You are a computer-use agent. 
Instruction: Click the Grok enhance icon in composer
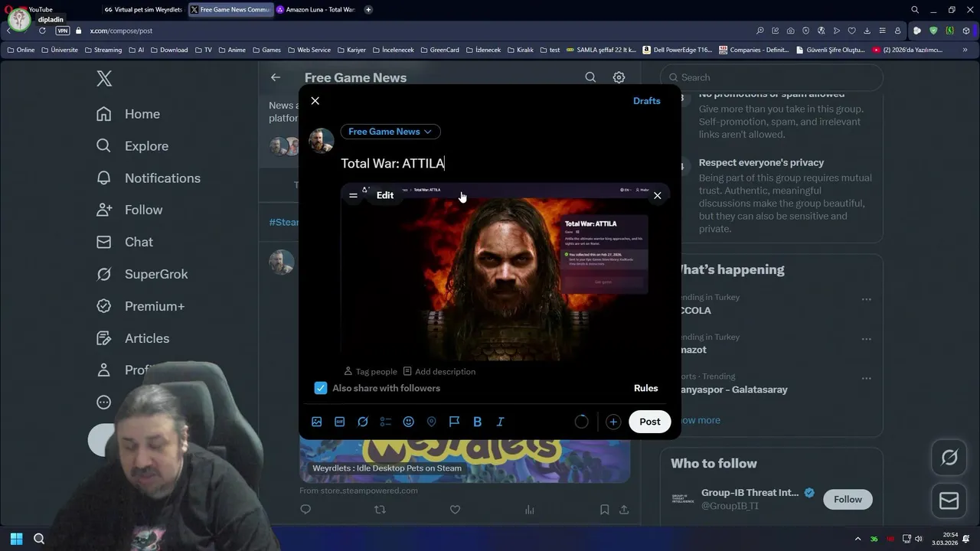click(x=363, y=422)
